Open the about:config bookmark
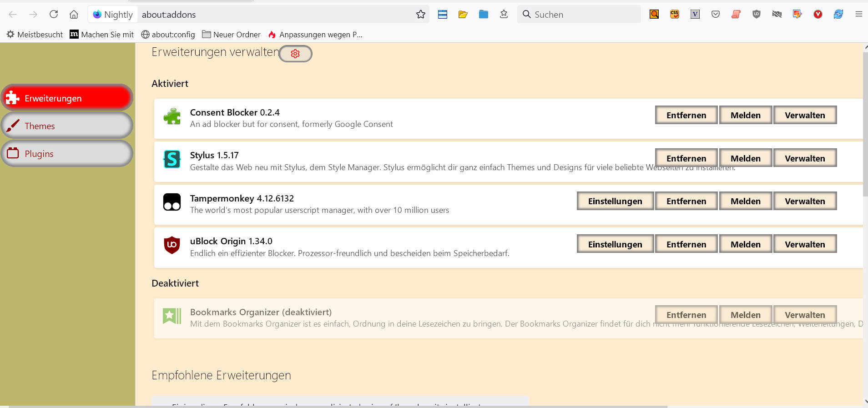The image size is (868, 408). tap(168, 35)
